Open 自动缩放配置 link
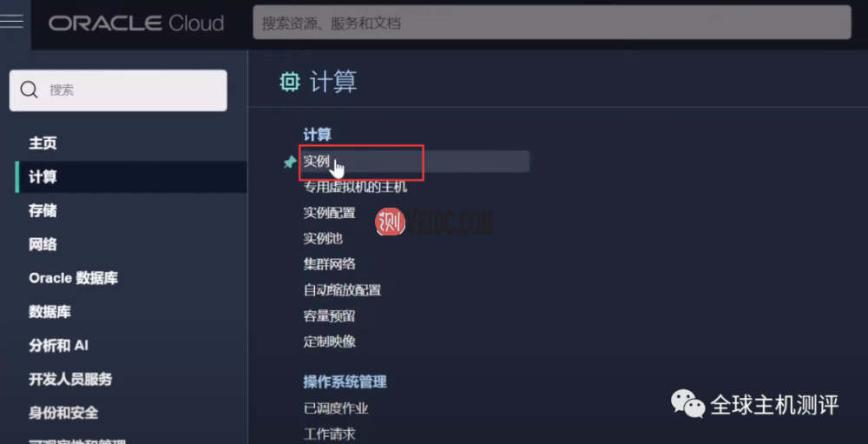Screen dimensions: 868x444 click(x=342, y=290)
